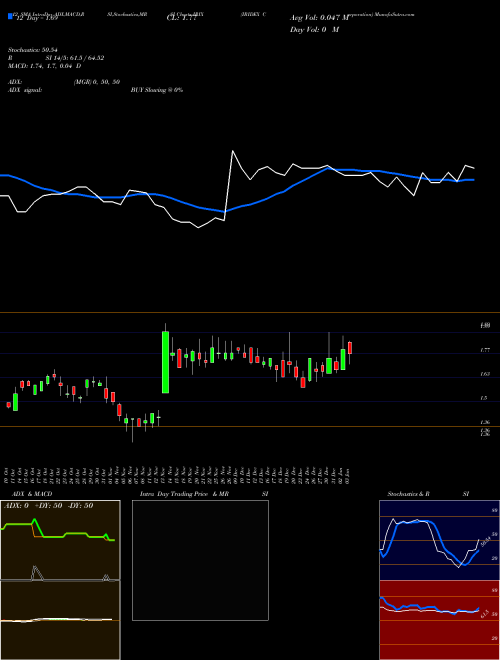Click the sharp white price line spike peak

click(x=233, y=151)
